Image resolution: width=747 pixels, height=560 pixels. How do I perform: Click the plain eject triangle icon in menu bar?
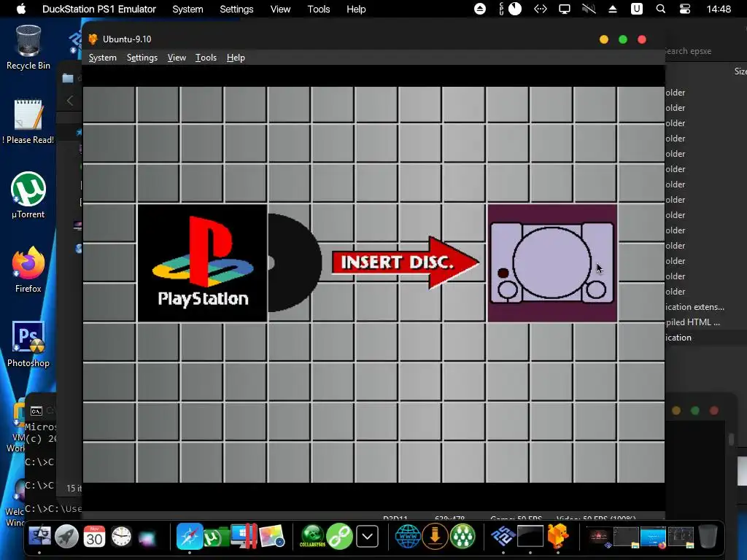tap(613, 9)
